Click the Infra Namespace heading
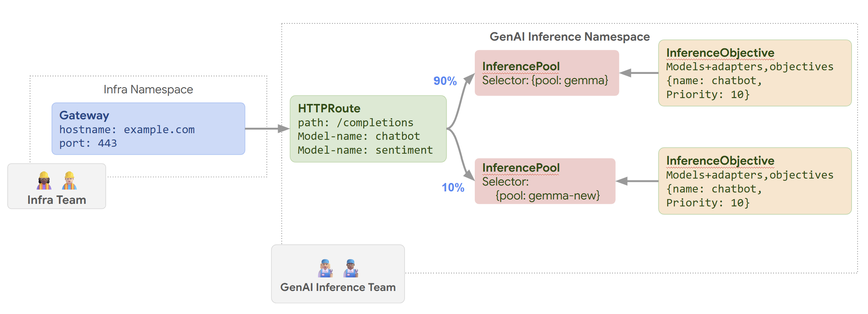This screenshot has width=868, height=314. [x=148, y=89]
